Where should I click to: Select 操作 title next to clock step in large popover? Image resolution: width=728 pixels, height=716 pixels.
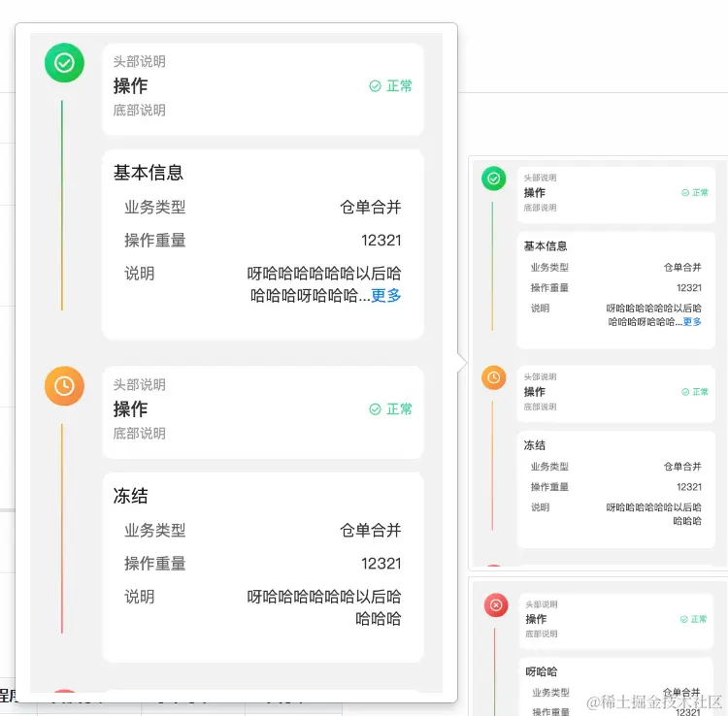pos(130,408)
